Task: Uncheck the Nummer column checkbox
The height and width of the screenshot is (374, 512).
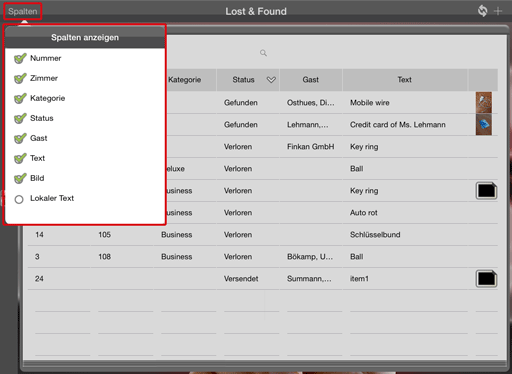Action: click(20, 58)
